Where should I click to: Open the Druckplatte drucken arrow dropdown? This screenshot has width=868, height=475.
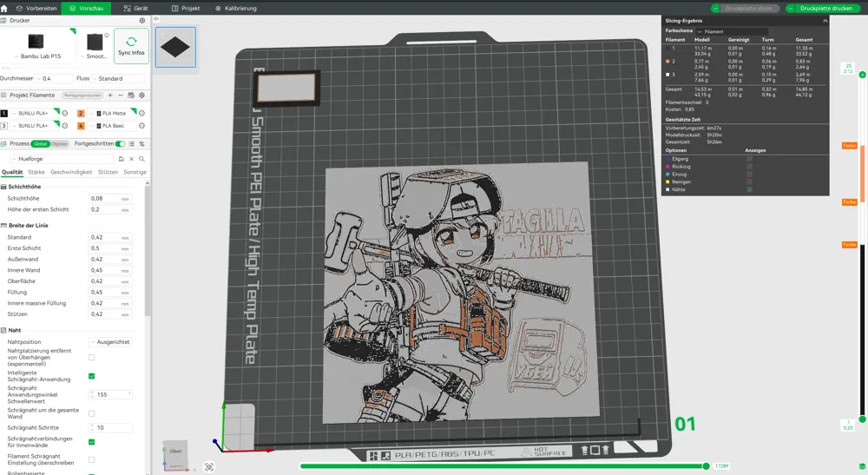790,9
